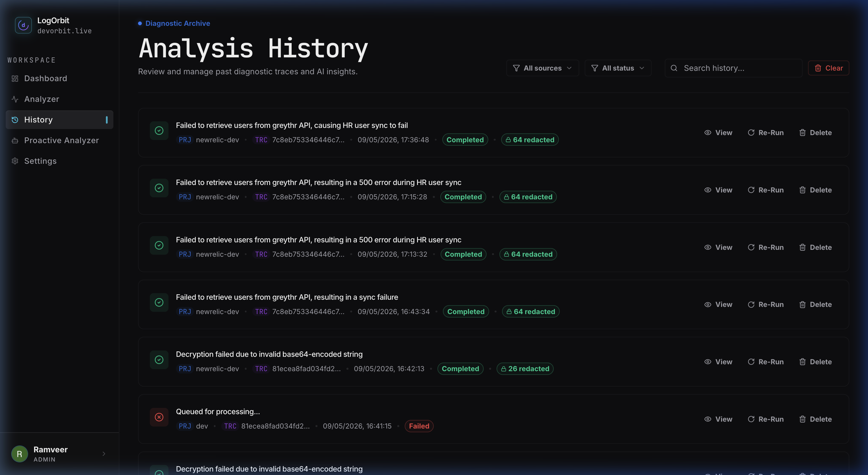The image size is (868, 475).
Task: Open Settings from the sidebar
Action: (x=60, y=161)
